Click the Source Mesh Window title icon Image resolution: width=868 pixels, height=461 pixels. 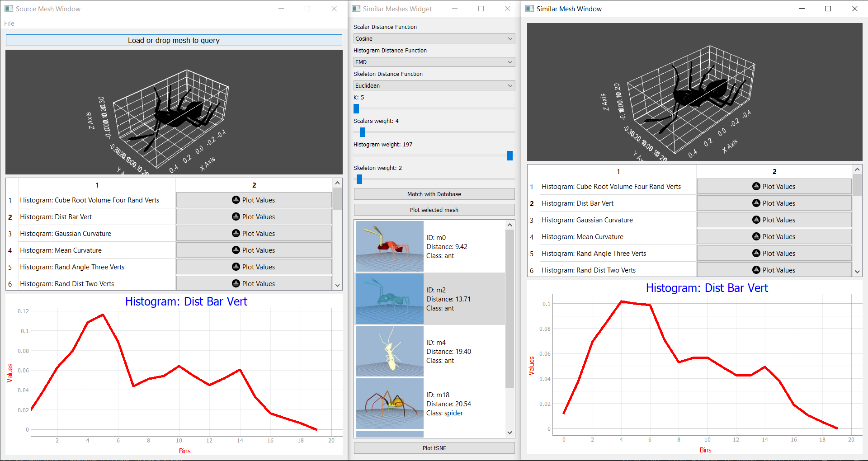point(9,9)
